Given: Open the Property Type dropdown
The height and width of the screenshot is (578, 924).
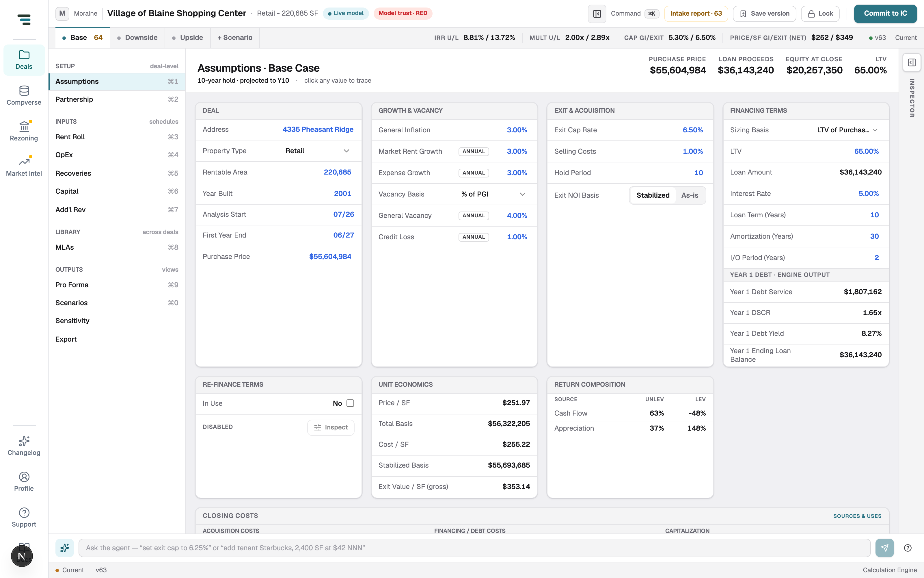Looking at the screenshot, I should [x=317, y=151].
